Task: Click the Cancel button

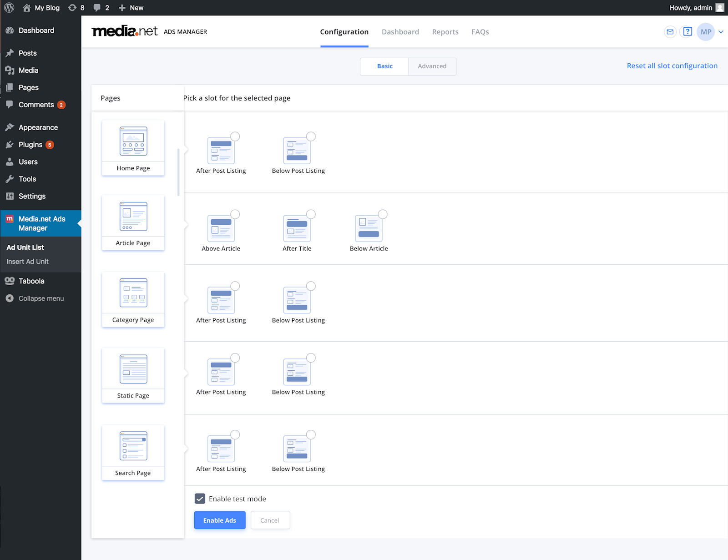Action: coord(270,520)
